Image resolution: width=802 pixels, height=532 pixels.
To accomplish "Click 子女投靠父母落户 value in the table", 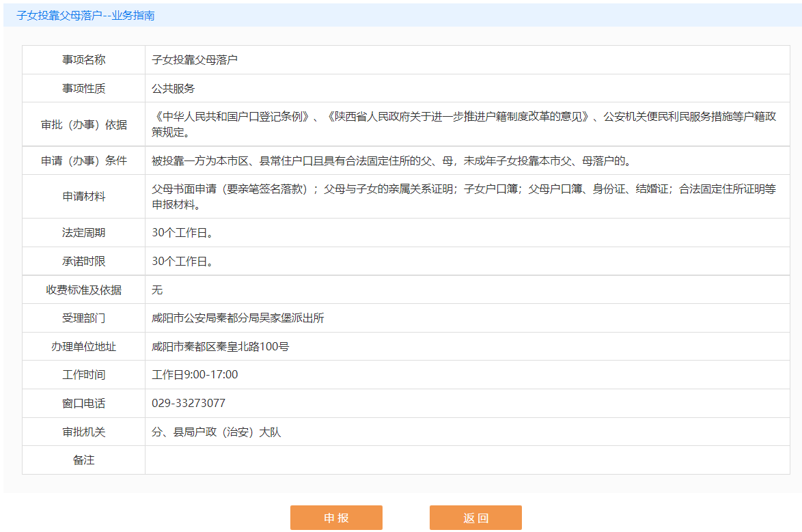I will (195, 60).
